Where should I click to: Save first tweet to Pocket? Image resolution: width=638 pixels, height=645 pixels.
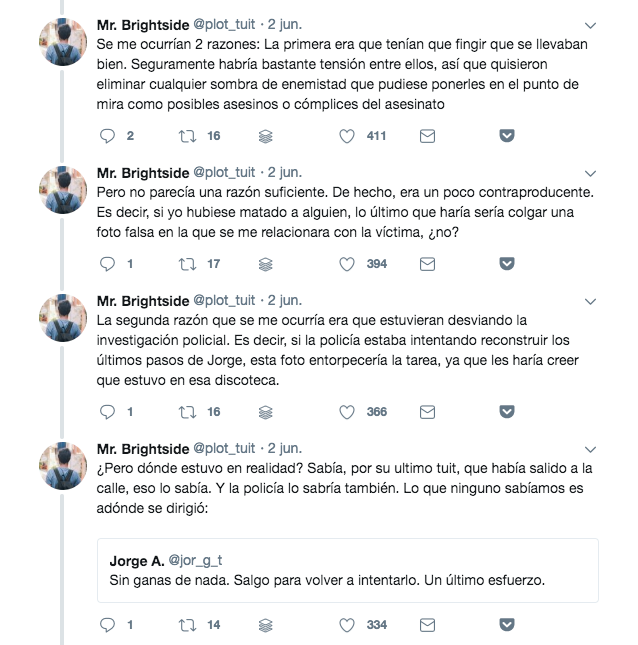coord(507,135)
